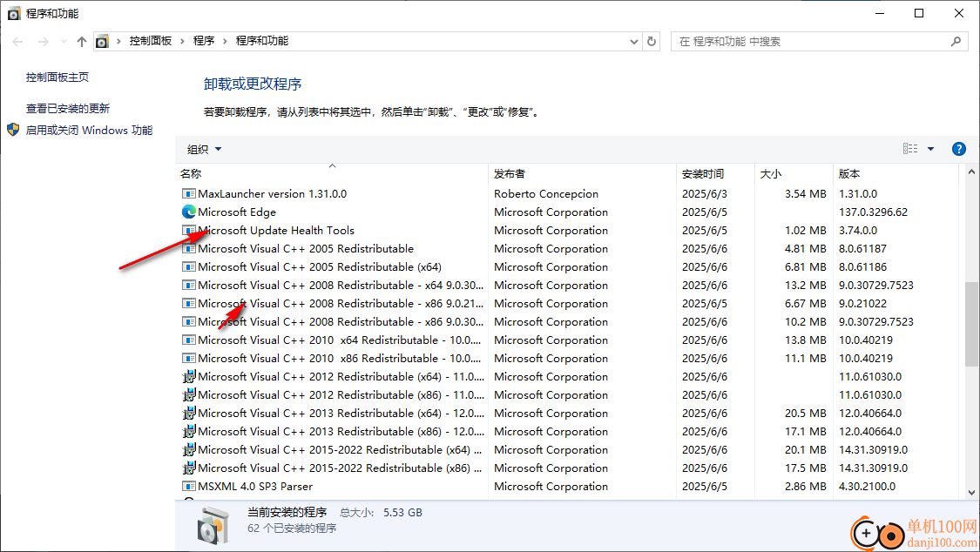Click size 13.2 MB cell
The image size is (980, 552).
point(806,285)
